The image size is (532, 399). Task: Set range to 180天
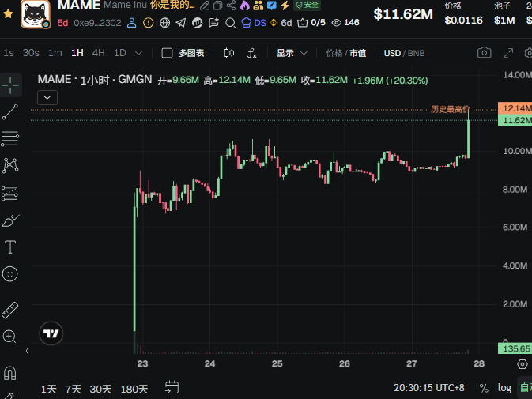[x=134, y=390]
